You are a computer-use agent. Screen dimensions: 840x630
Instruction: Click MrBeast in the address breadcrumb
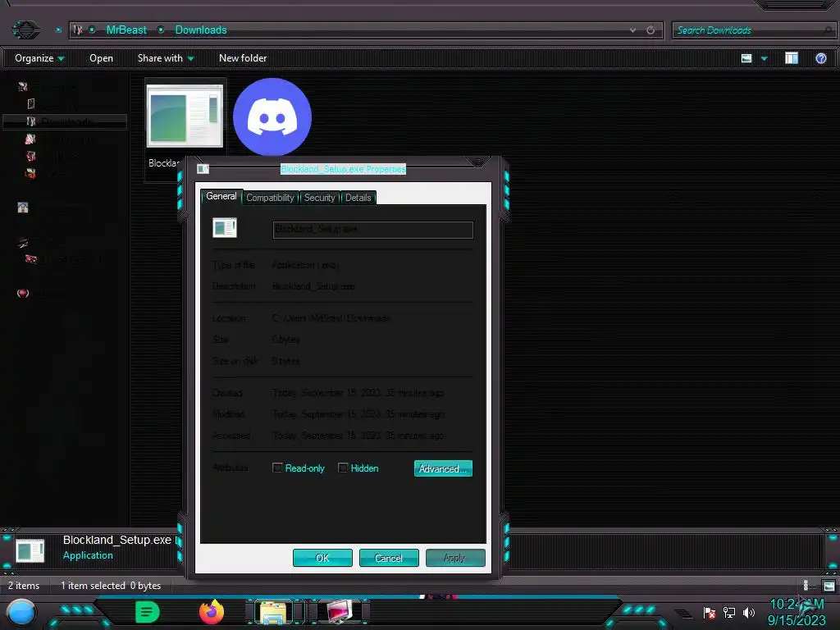[126, 30]
